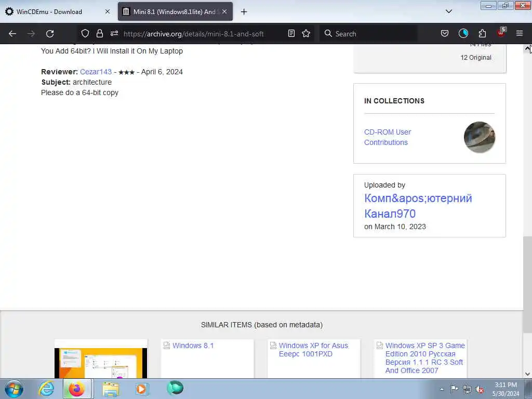Launch Windows Media Player from taskbar
532x399 pixels.
142,389
